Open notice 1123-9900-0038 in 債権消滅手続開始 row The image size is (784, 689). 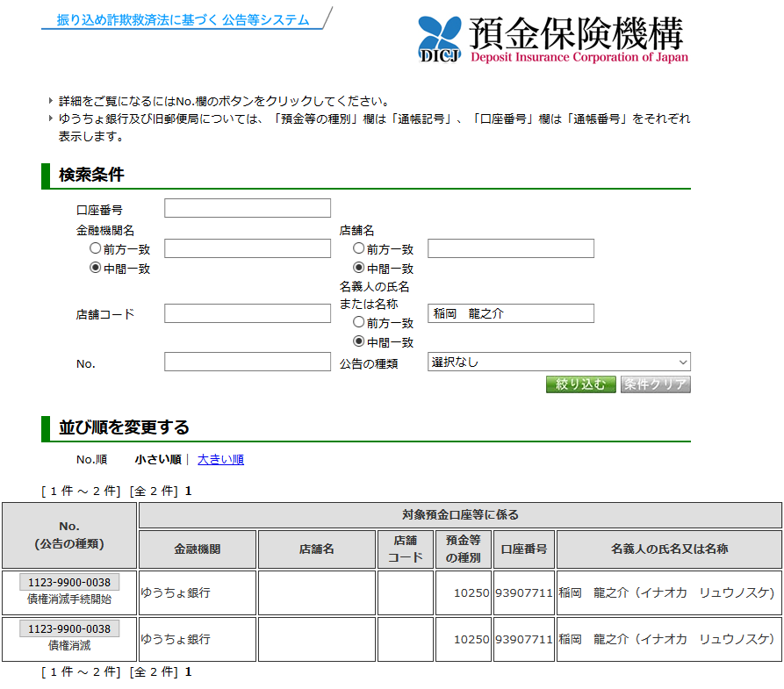coord(69,583)
